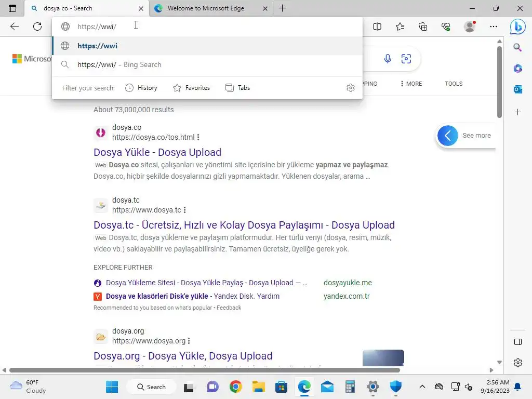Open Settings and more ellipsis menu
Viewport: 532px width, 399px height.
click(494, 26)
